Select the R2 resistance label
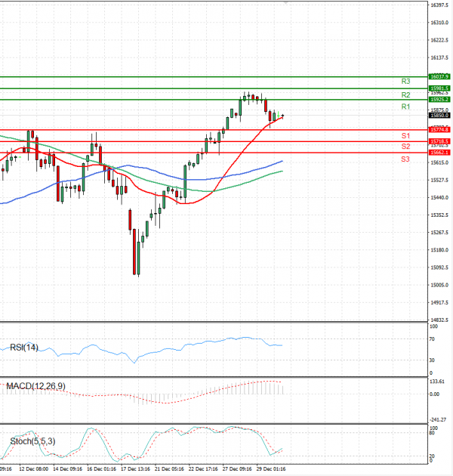This screenshot has width=453, height=476. point(405,95)
